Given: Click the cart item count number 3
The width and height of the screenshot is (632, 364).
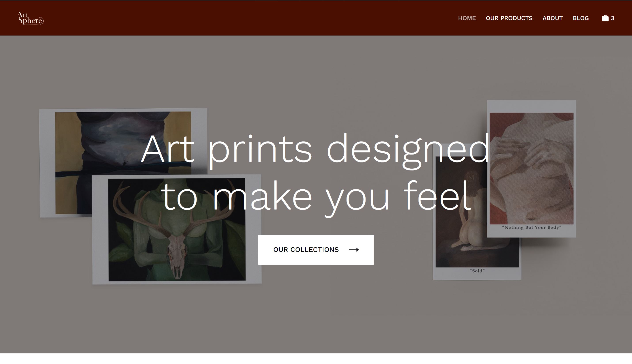Looking at the screenshot, I should pos(613,18).
